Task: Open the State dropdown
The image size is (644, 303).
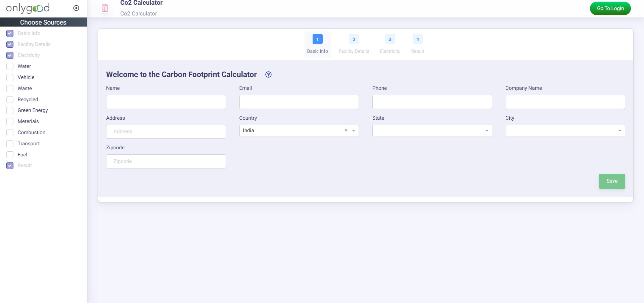Action: 432,131
